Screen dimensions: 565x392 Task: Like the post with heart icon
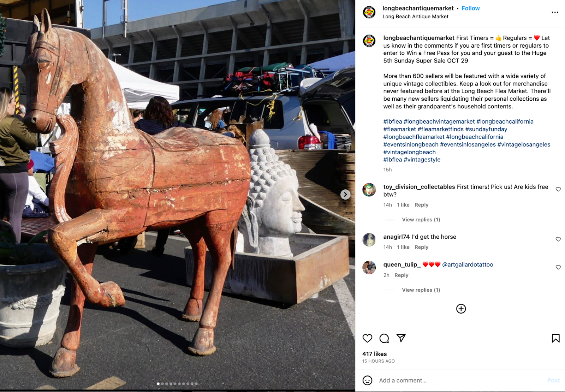point(367,338)
